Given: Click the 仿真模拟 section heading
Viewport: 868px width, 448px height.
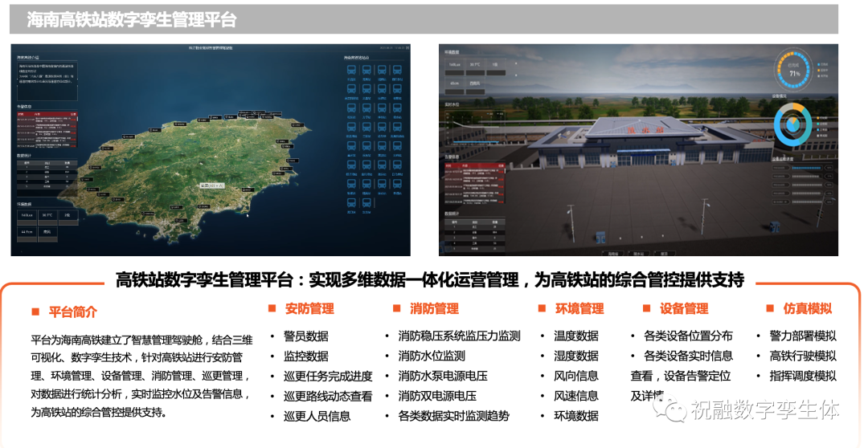Looking at the screenshot, I should (807, 309).
